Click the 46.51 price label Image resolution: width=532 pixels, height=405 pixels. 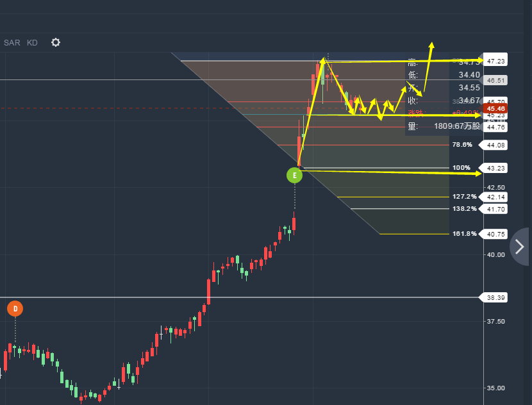pos(495,80)
